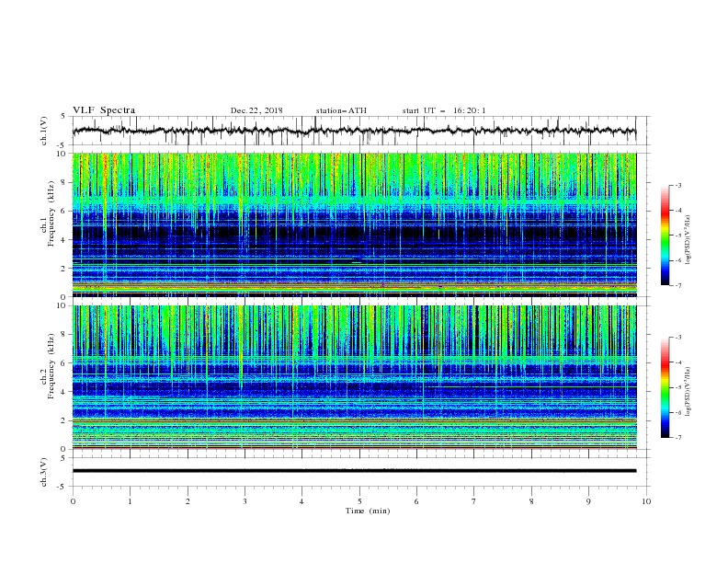Screen dimensions: 728x563
Task: Click time axis tick label "7"
Action: tap(474, 501)
